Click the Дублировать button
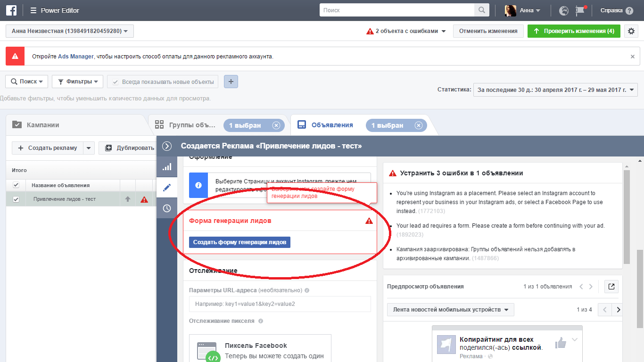This screenshot has width=644, height=362. 127,148
